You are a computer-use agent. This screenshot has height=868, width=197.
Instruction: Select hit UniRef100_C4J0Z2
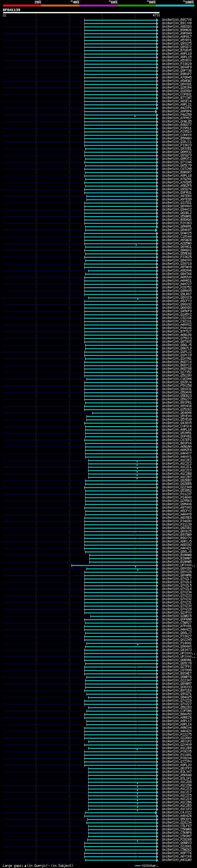(176, 812)
